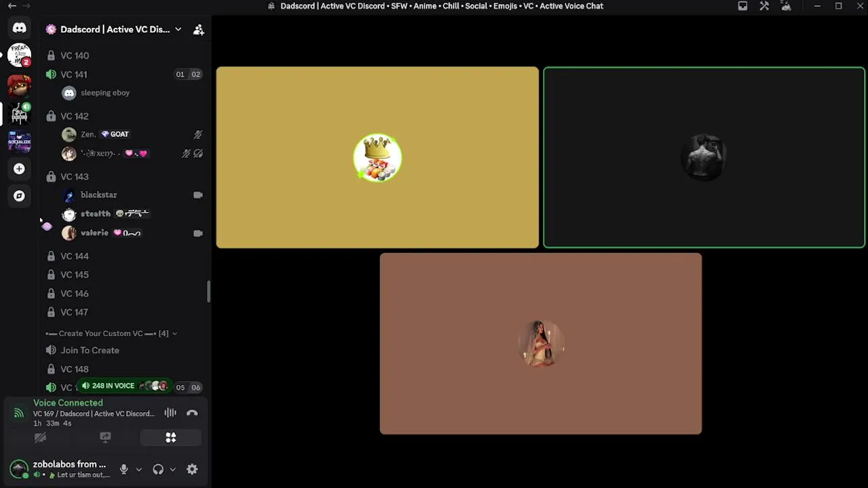Click the speaker icon of Join To Create
Screen dimensions: 868x488
(51, 350)
